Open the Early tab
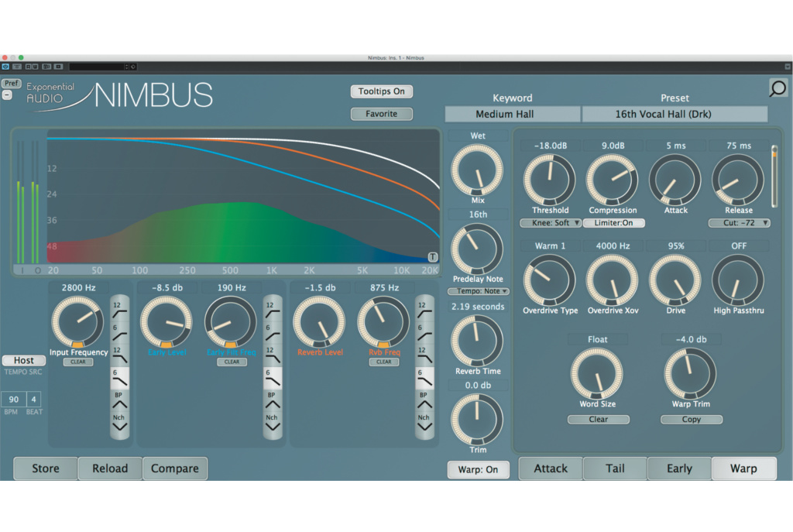The width and height of the screenshot is (793, 532). [x=679, y=469]
